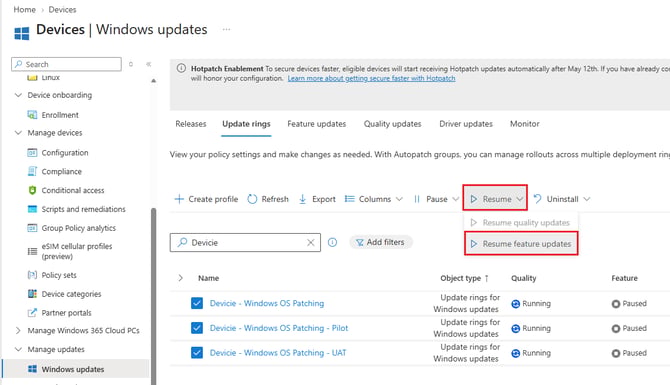Click the pin icon next to the sidebar search
Viewport: 670px width, 385px height.
pos(131,64)
